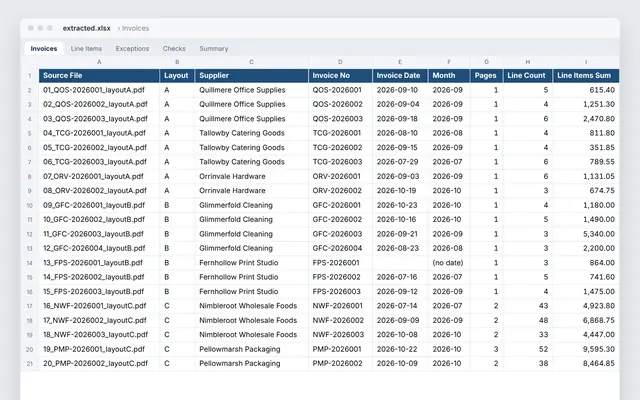Click the Invoice Date header cell
Viewport: 640px width, 400px height.
point(400,76)
